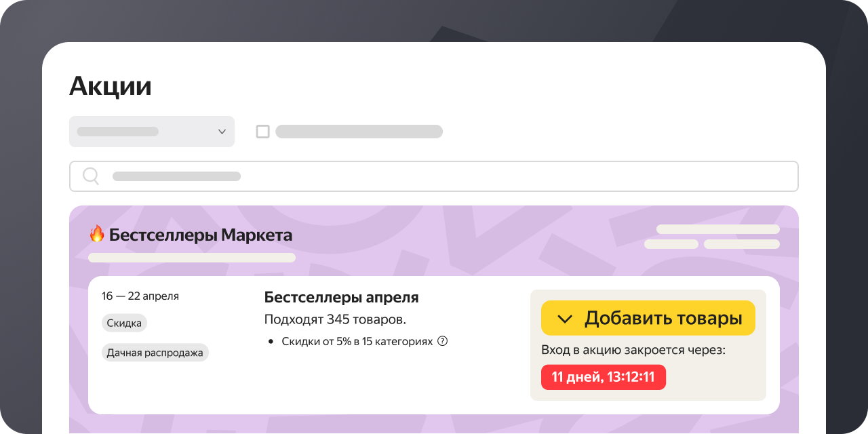Click the chevron inside Добавить товары button
The height and width of the screenshot is (434, 868).
(x=564, y=319)
